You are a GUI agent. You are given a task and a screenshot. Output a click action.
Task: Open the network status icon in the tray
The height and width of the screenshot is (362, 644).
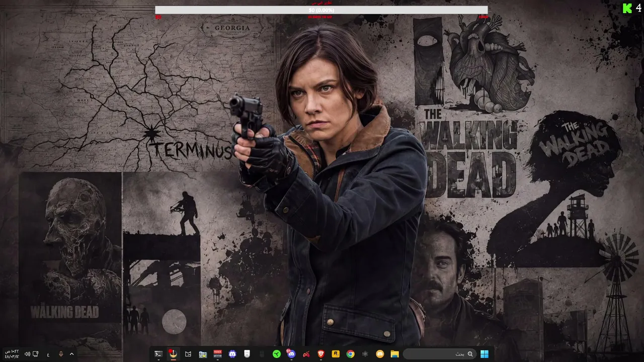tap(36, 354)
